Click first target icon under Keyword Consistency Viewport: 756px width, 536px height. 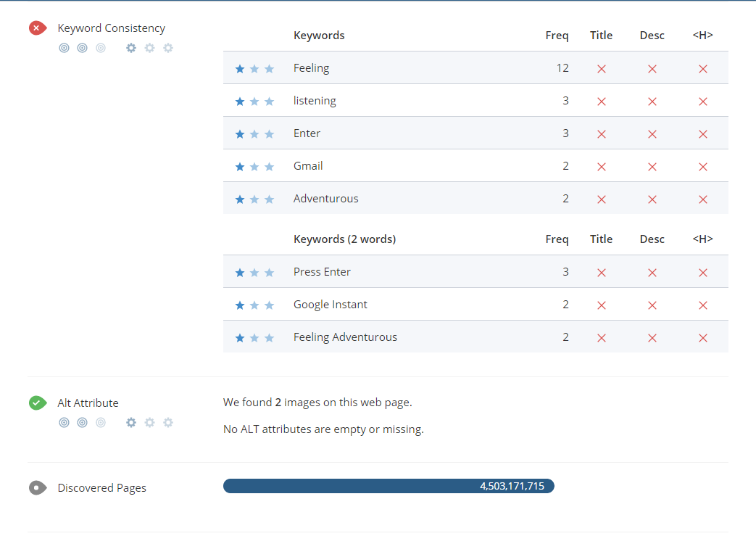tap(64, 48)
